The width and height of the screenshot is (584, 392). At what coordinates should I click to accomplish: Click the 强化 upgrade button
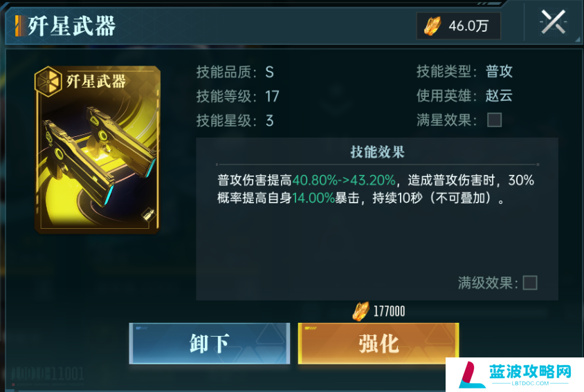pyautogui.click(x=378, y=343)
